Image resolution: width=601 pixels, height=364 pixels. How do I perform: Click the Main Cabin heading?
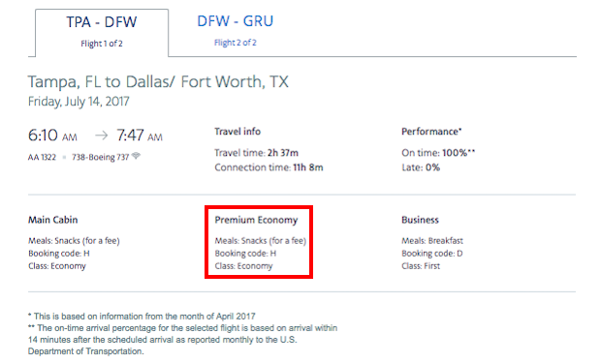click(53, 220)
